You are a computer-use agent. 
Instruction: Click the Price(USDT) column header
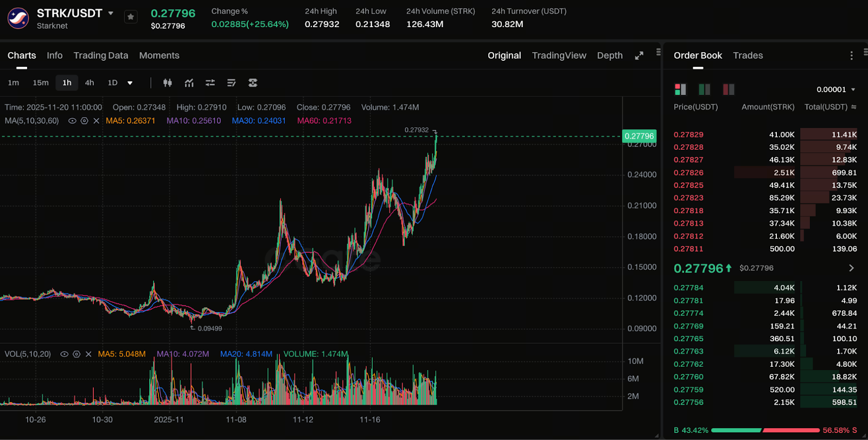coord(695,107)
